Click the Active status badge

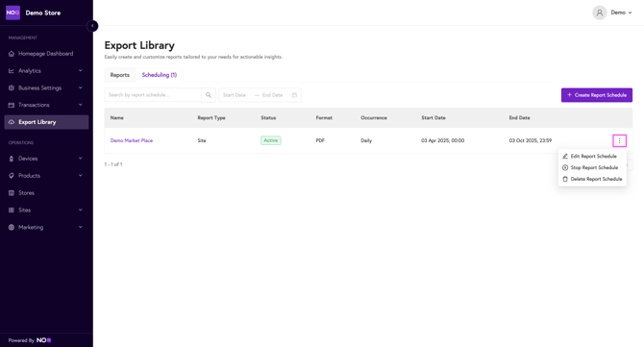271,140
